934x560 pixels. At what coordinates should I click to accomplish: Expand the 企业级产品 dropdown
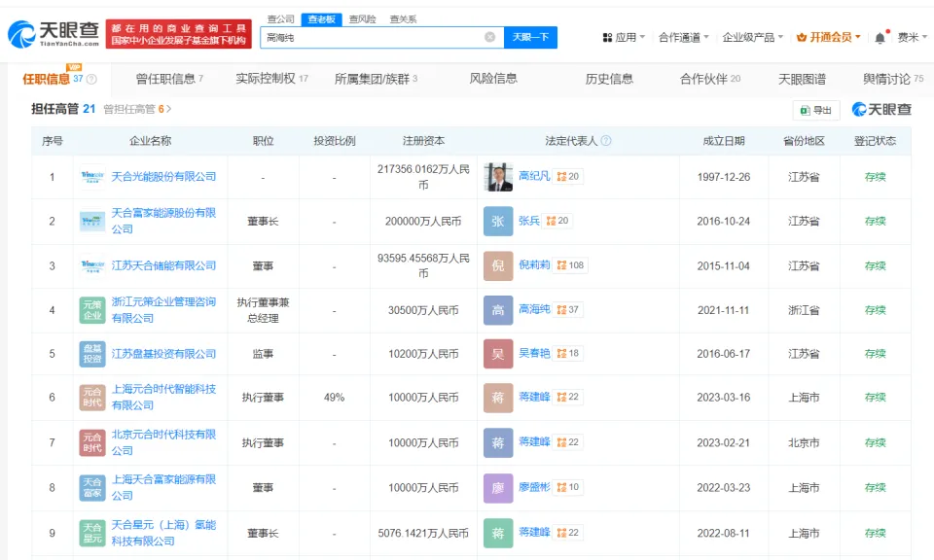pos(753,37)
